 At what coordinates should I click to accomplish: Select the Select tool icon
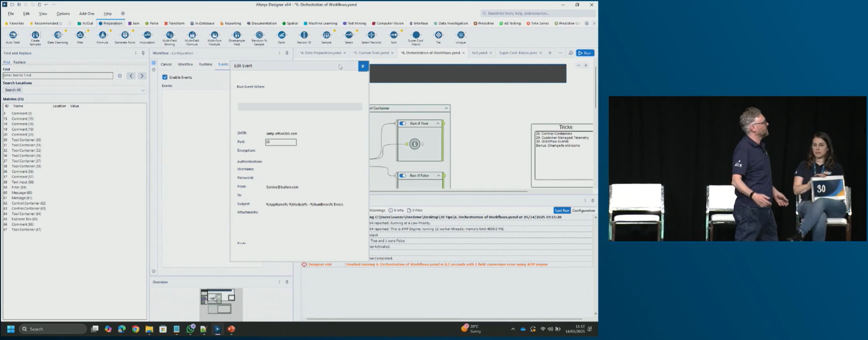click(x=349, y=35)
